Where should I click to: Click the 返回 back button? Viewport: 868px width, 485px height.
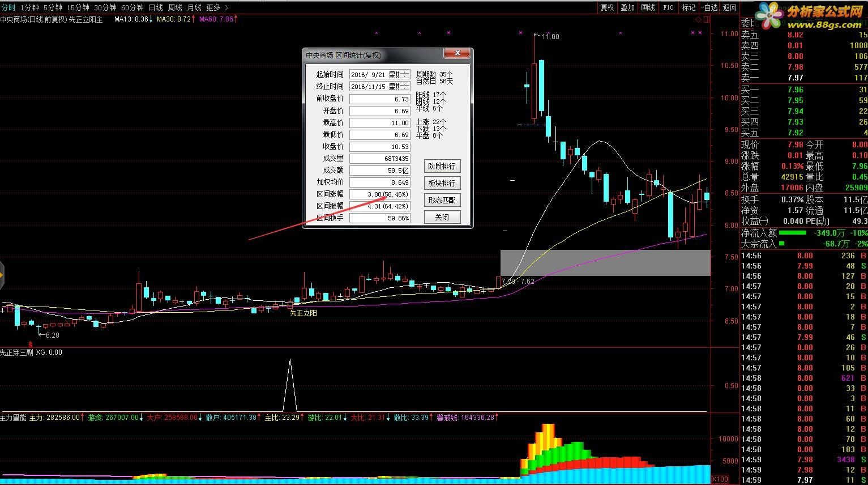click(x=730, y=7)
